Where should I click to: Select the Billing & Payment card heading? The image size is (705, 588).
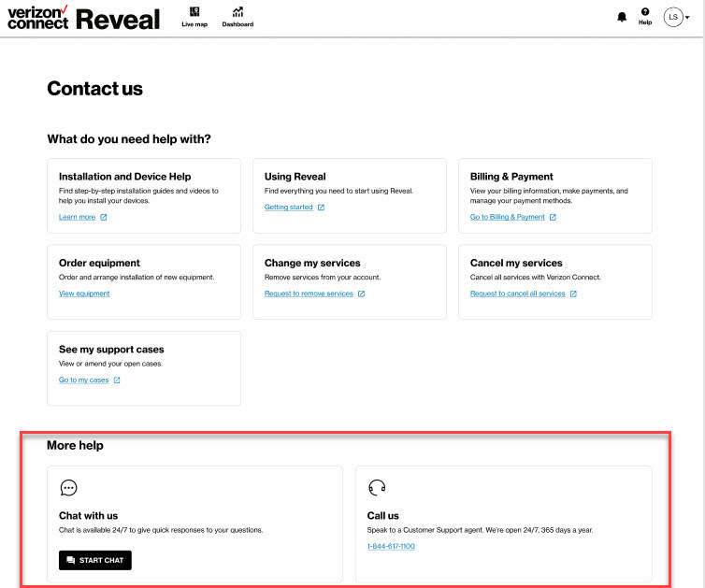[x=511, y=177]
